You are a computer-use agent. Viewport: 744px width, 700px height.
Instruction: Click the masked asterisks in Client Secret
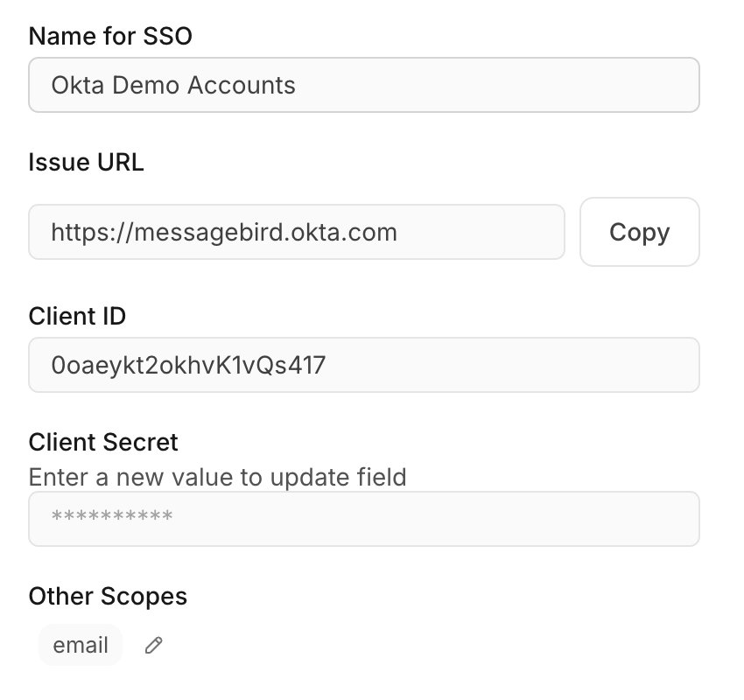tap(112, 518)
